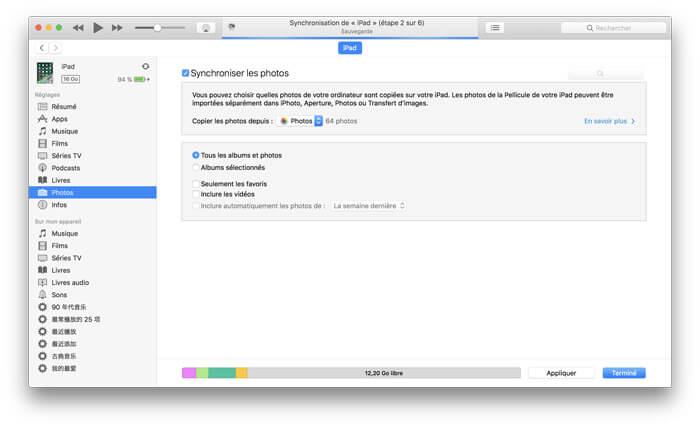This screenshot has height=428, width=700.
Task: Click the 12,20 Go libre storage area
Action: [384, 373]
